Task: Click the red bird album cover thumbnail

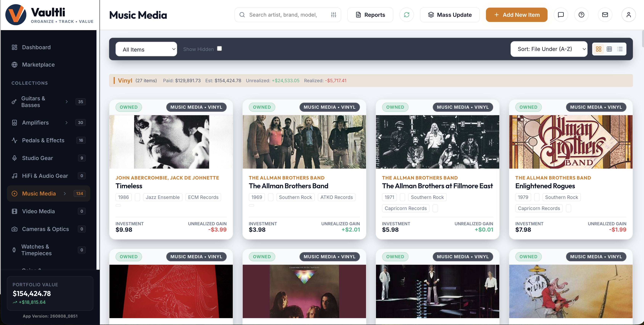Action: tap(171, 291)
